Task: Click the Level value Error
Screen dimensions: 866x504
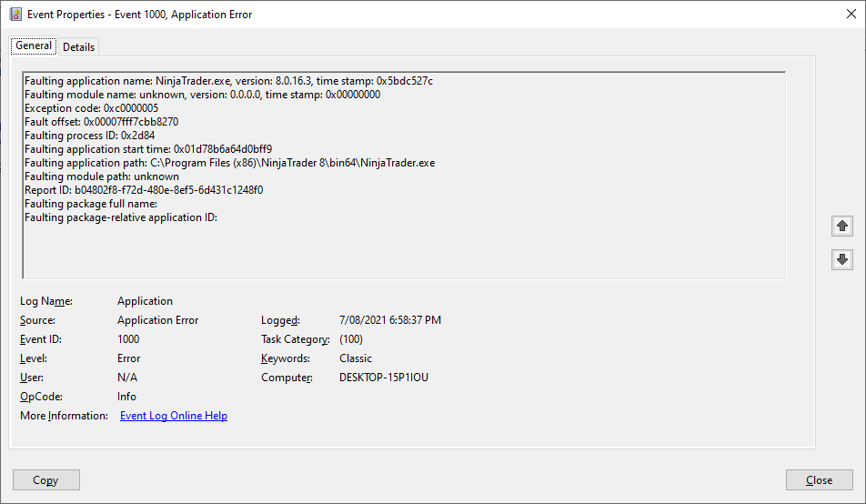Action: 128,358
